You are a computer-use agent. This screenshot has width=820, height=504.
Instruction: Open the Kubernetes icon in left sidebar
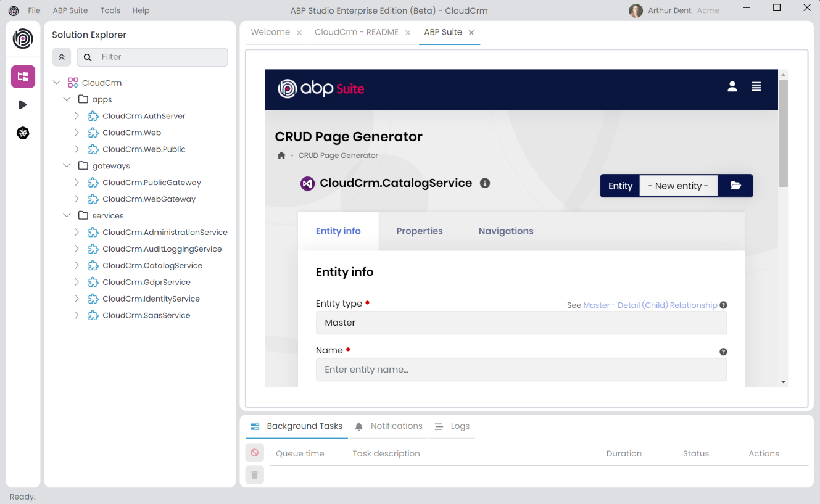(23, 133)
